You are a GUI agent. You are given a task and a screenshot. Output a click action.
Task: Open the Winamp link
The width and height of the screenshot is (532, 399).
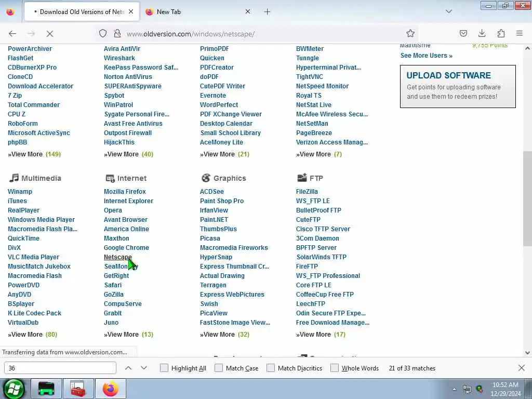point(20,192)
